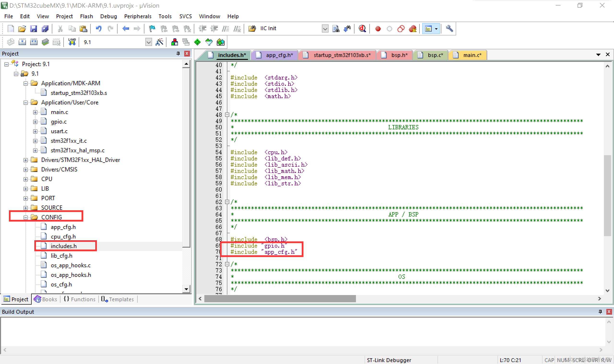Screen dimensions: 614x364
Task: Pin the Project panel
Action: point(178,53)
